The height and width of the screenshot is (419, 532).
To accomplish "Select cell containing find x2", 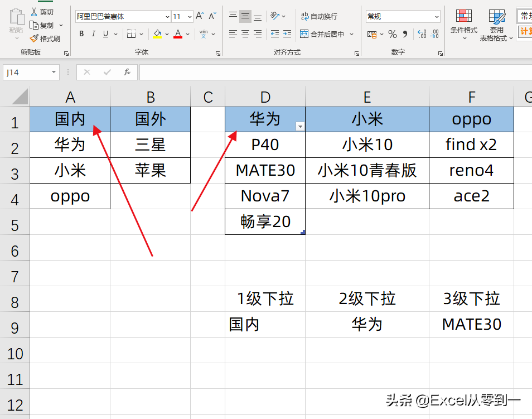I will pyautogui.click(x=471, y=145).
